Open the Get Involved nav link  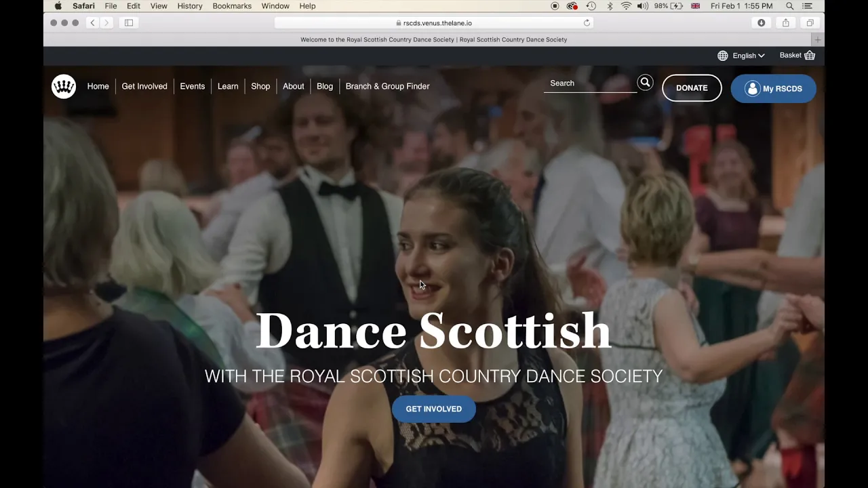[x=144, y=86]
